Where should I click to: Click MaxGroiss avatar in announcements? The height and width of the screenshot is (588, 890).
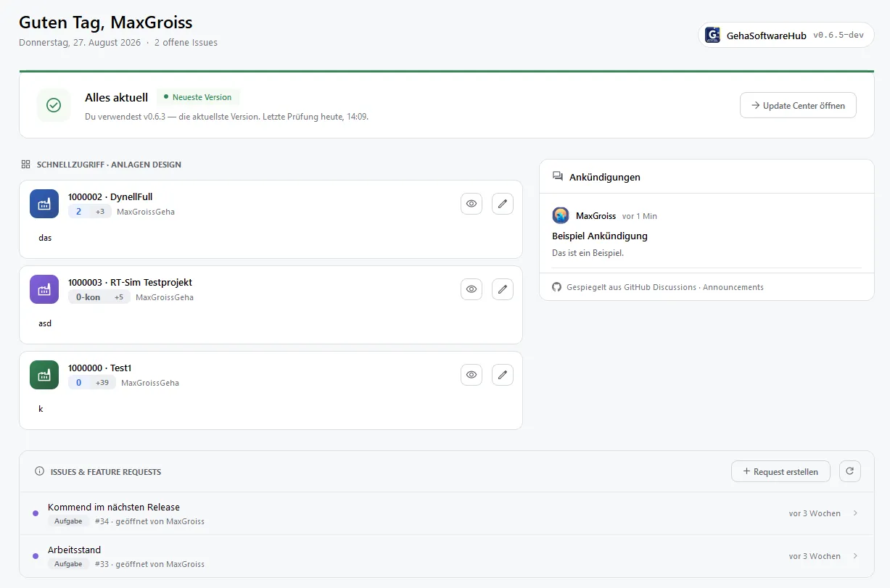coord(561,215)
